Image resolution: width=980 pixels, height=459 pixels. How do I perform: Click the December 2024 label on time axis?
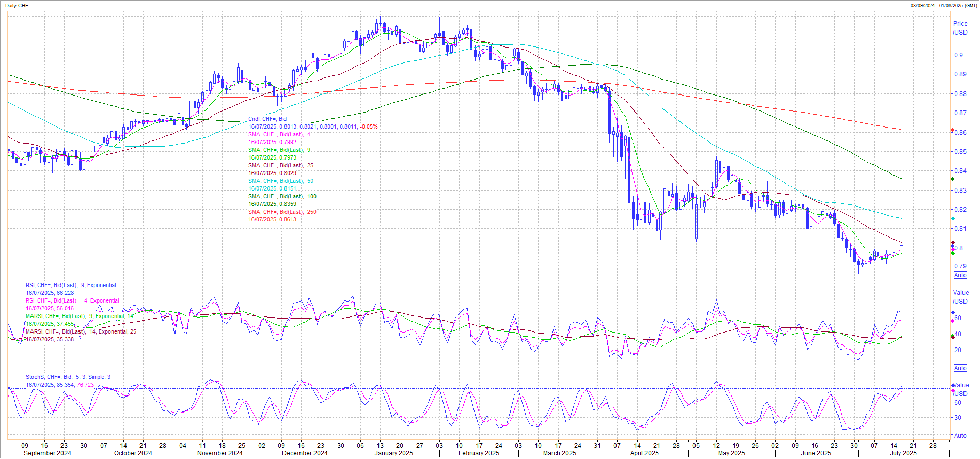coord(305,453)
